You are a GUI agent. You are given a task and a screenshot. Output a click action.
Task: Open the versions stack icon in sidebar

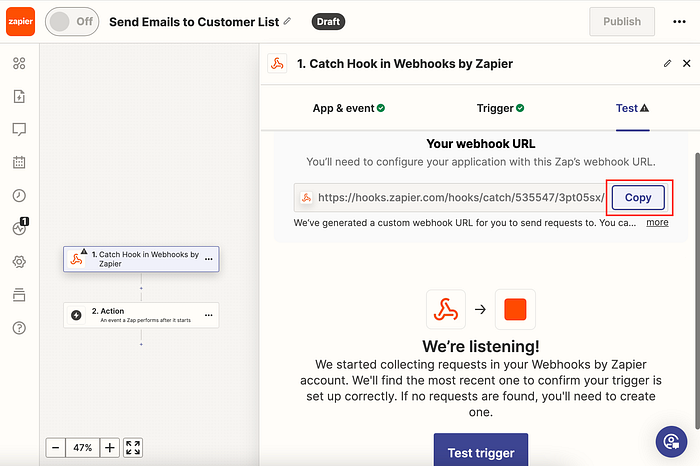(x=19, y=295)
